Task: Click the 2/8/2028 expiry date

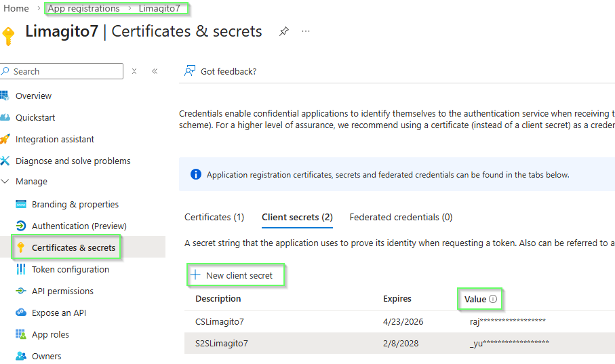Action: [x=401, y=343]
